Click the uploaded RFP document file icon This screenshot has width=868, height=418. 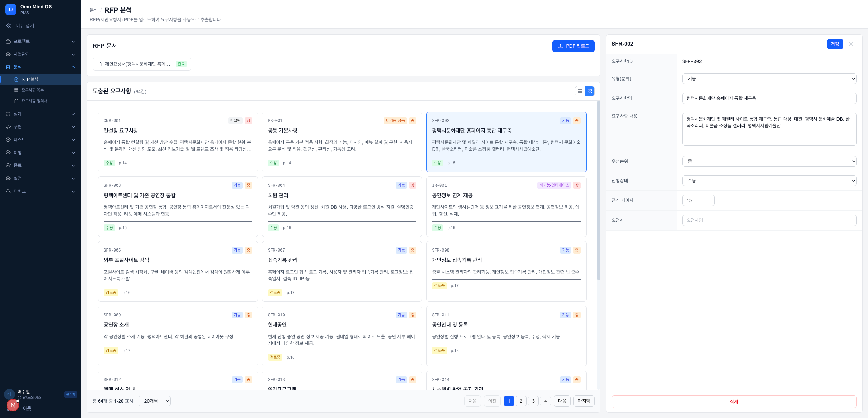coord(100,64)
